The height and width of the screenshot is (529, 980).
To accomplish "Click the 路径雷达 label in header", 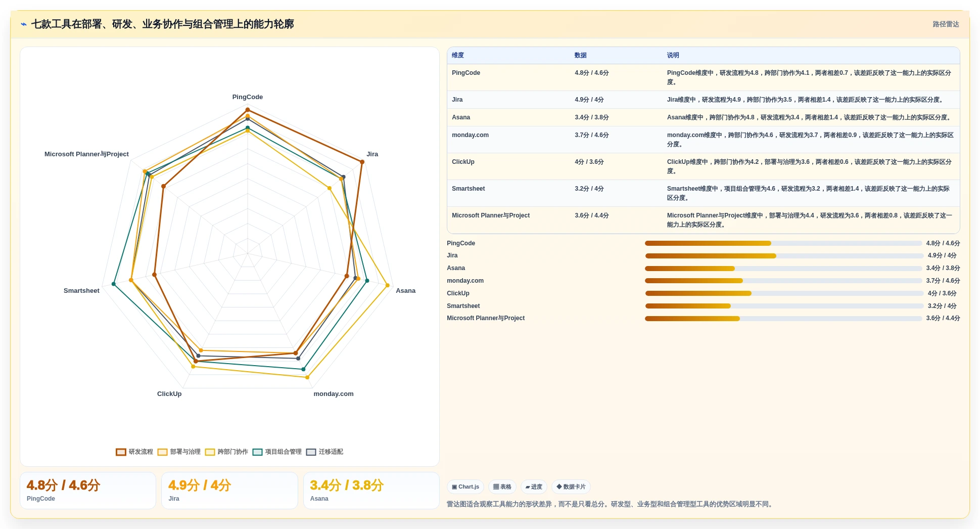I will [x=946, y=24].
